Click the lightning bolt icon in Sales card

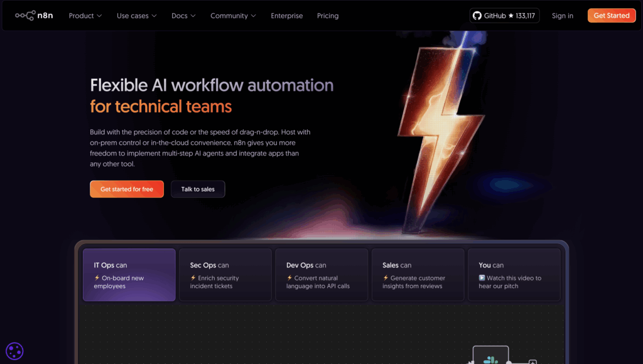(386, 278)
